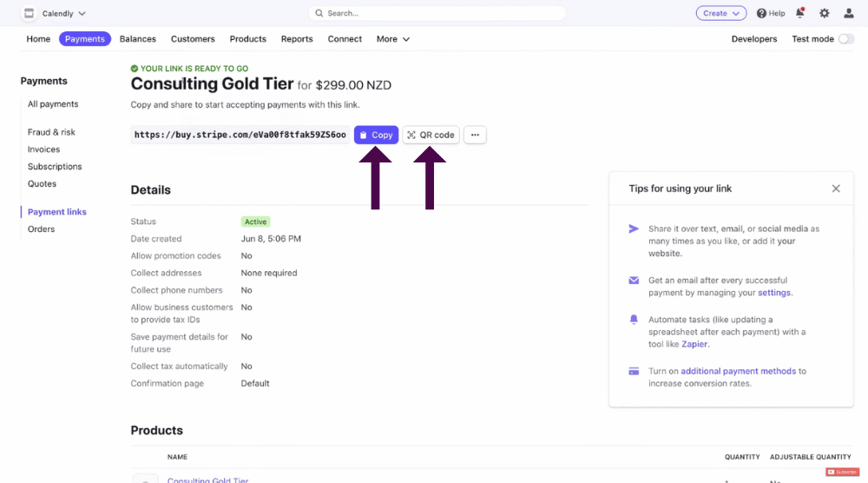This screenshot has height=483, width=868.
Task: Open the three-dot overflow menu
Action: (x=475, y=135)
